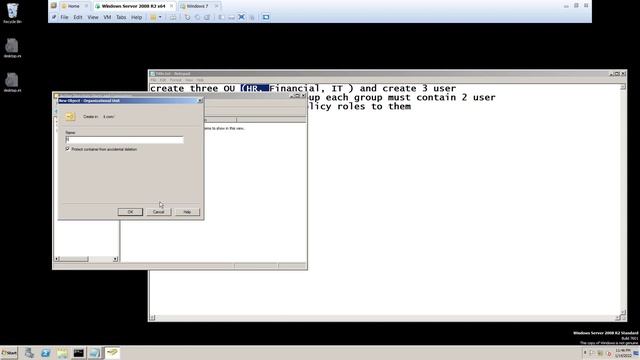Click the Start button on taskbar
The height and width of the screenshot is (360, 640).
tap(9, 353)
